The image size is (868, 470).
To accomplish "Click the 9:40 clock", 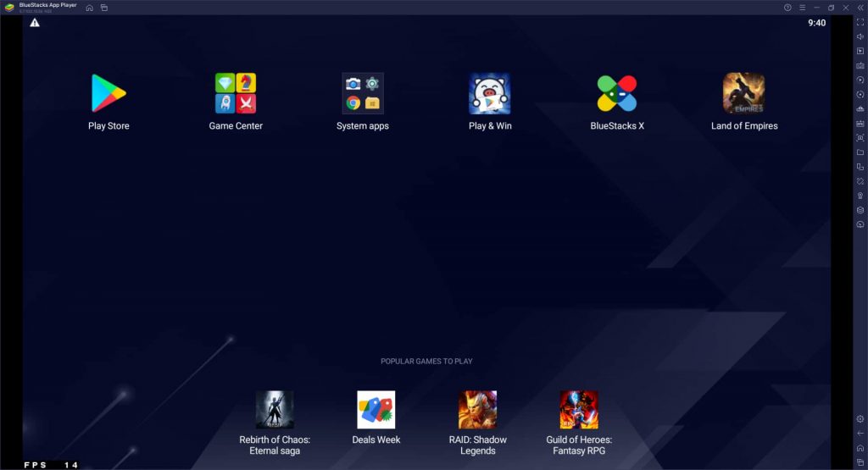I will click(816, 23).
